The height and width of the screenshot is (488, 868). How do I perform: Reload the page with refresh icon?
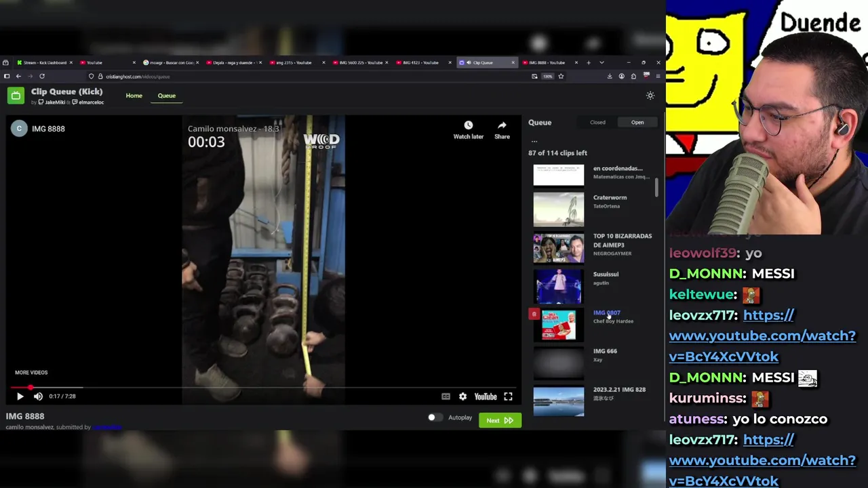click(x=42, y=76)
